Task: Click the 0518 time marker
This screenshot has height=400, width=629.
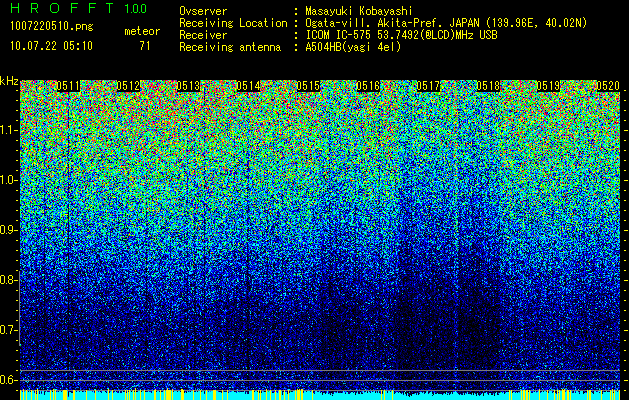Action: pos(488,86)
